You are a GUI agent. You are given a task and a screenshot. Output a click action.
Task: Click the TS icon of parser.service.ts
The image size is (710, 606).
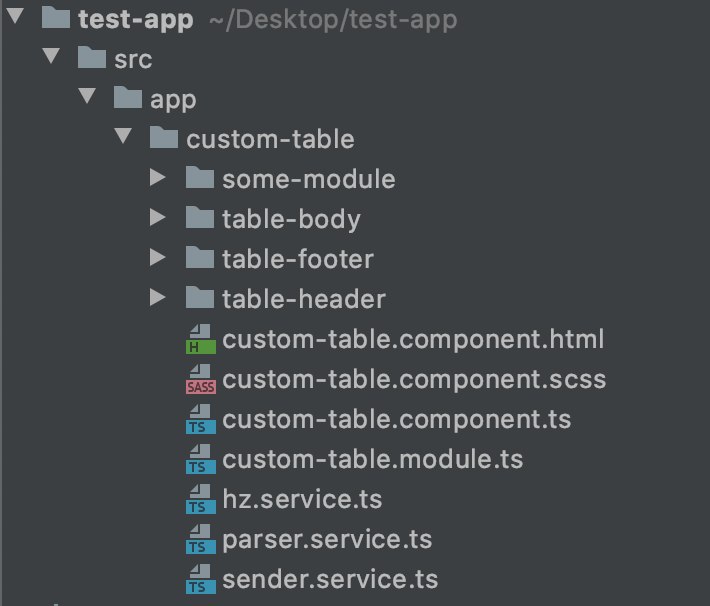click(x=201, y=539)
